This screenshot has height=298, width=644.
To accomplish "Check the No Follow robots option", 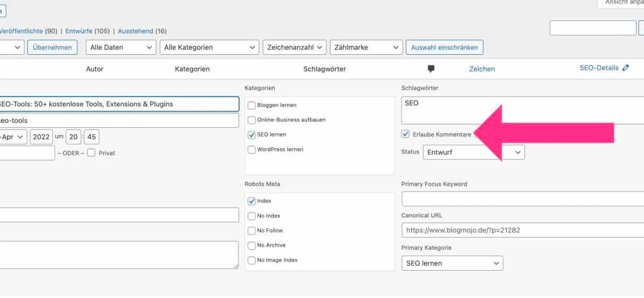I will [x=252, y=231].
